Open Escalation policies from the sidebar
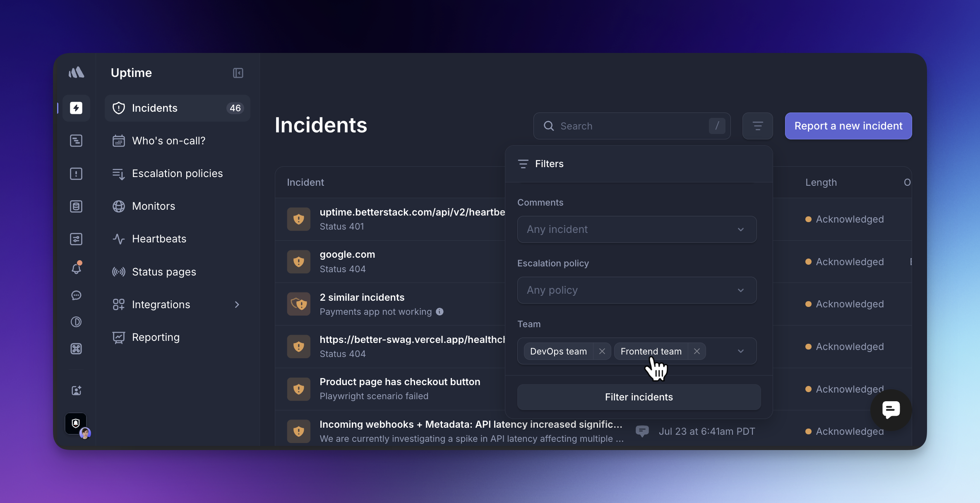980x503 pixels. (177, 173)
